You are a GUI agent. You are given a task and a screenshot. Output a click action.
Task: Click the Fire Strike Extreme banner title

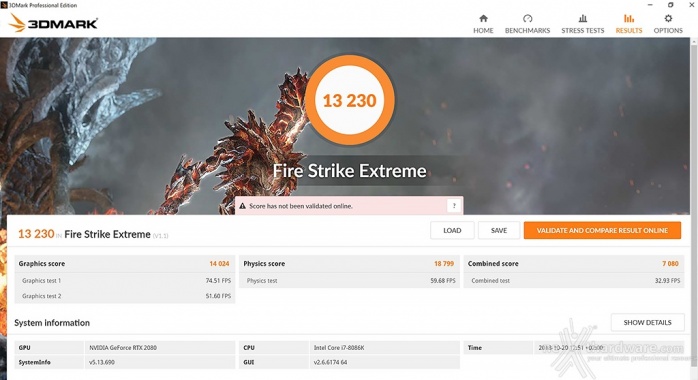click(x=350, y=171)
